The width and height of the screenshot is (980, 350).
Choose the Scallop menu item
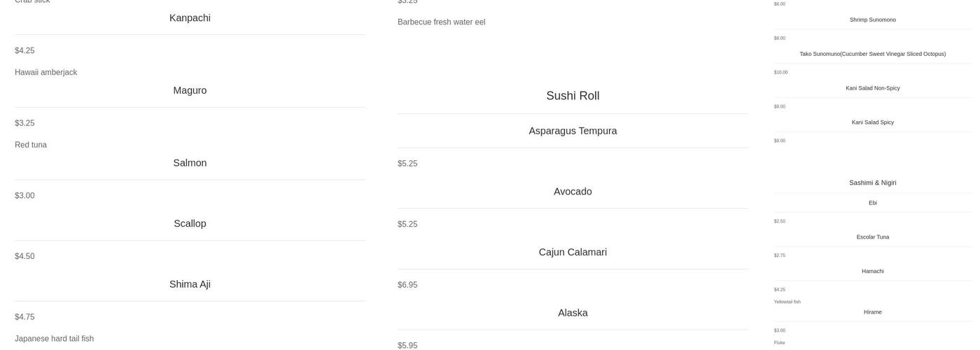point(190,224)
